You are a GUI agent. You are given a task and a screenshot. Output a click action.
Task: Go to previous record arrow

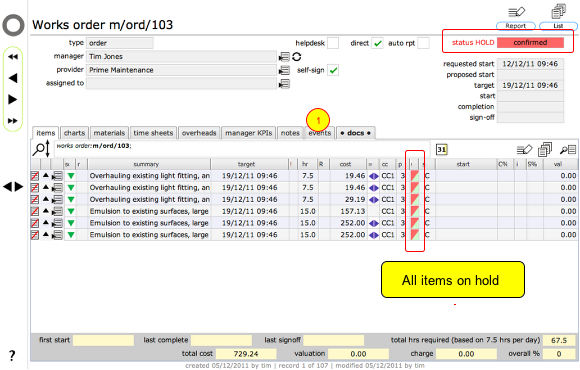(13, 78)
